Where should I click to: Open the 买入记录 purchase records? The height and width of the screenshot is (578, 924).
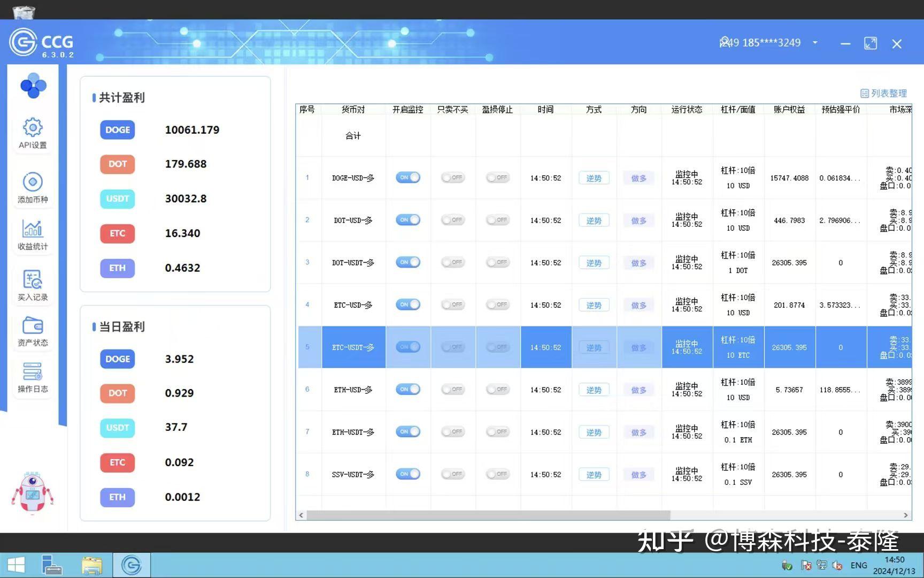33,284
